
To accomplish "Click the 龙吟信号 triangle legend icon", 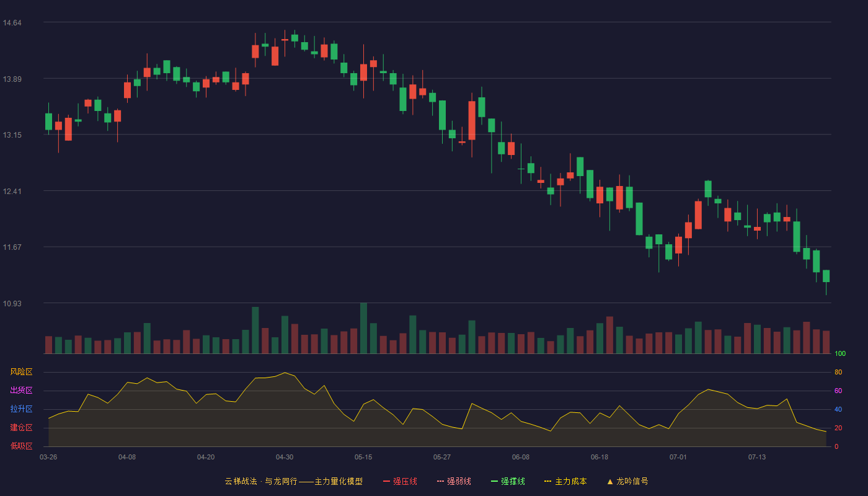I will (610, 481).
